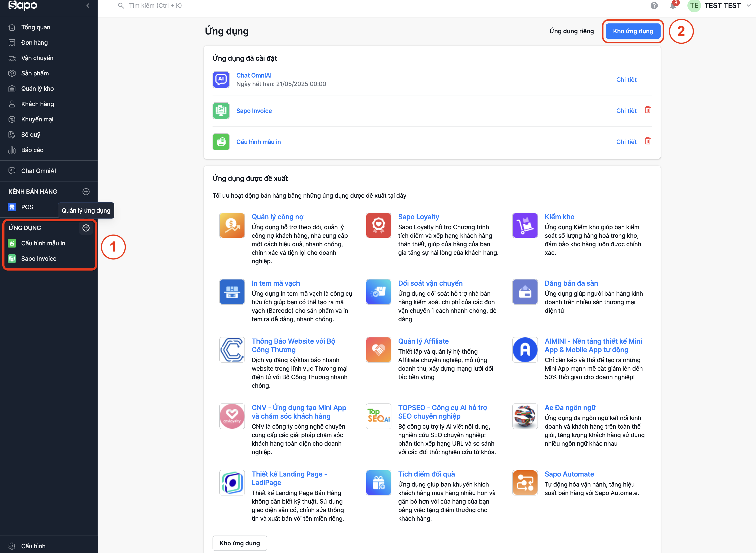The image size is (756, 553).
Task: Click the Đăng bán đa sàn app icon
Action: [x=525, y=292]
